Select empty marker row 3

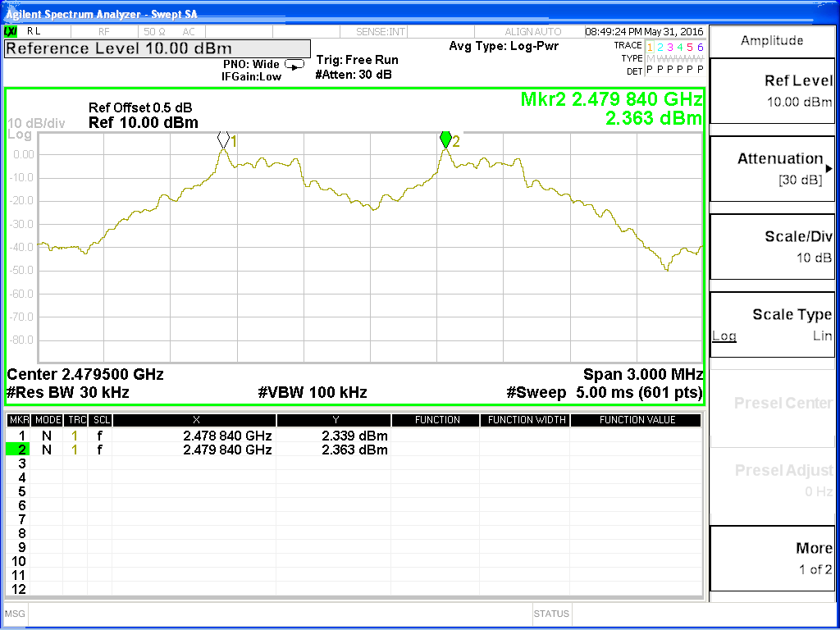(x=354, y=464)
